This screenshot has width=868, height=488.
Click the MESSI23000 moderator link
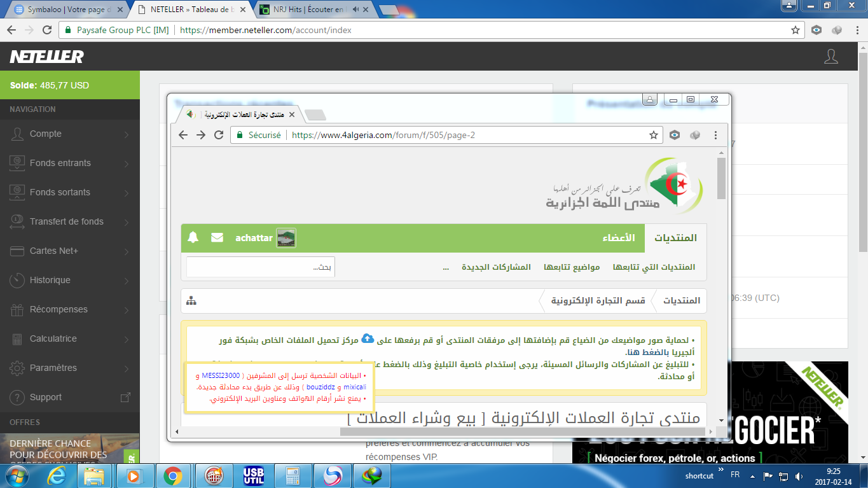click(x=221, y=375)
